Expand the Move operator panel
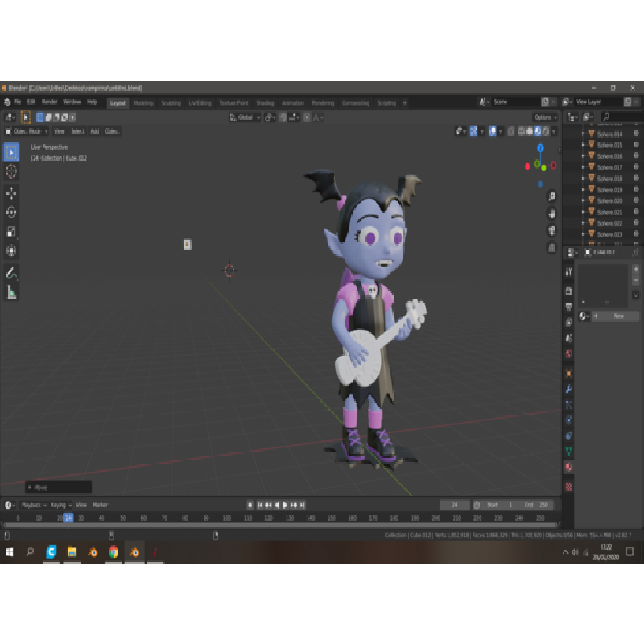Viewport: 644px width, 644px height. coord(58,488)
